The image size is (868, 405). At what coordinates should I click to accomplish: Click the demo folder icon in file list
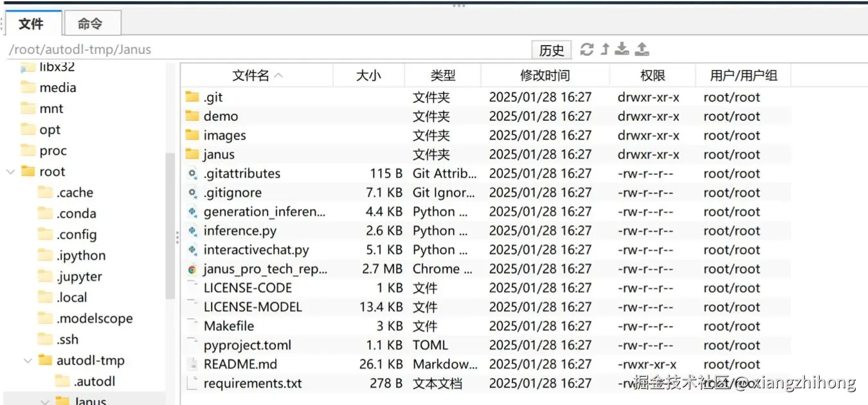[192, 116]
